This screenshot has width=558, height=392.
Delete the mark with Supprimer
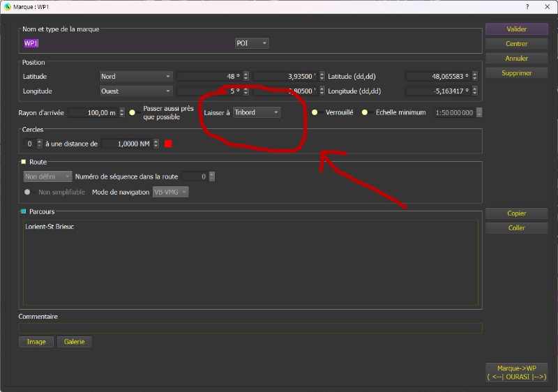[516, 73]
